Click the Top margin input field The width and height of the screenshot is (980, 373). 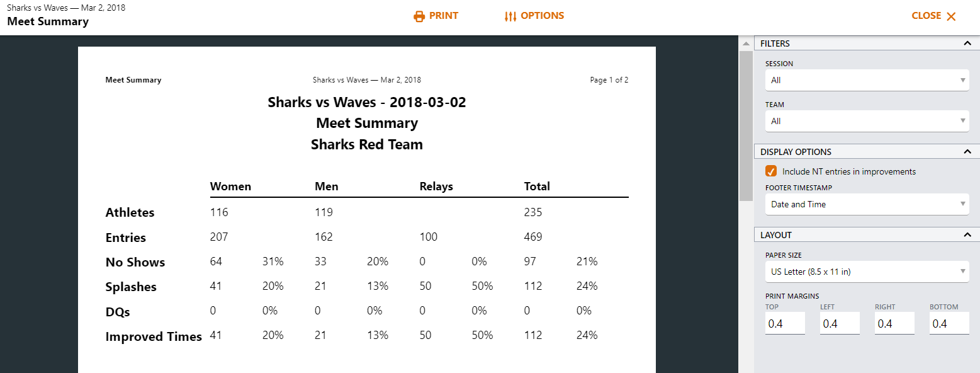785,323
